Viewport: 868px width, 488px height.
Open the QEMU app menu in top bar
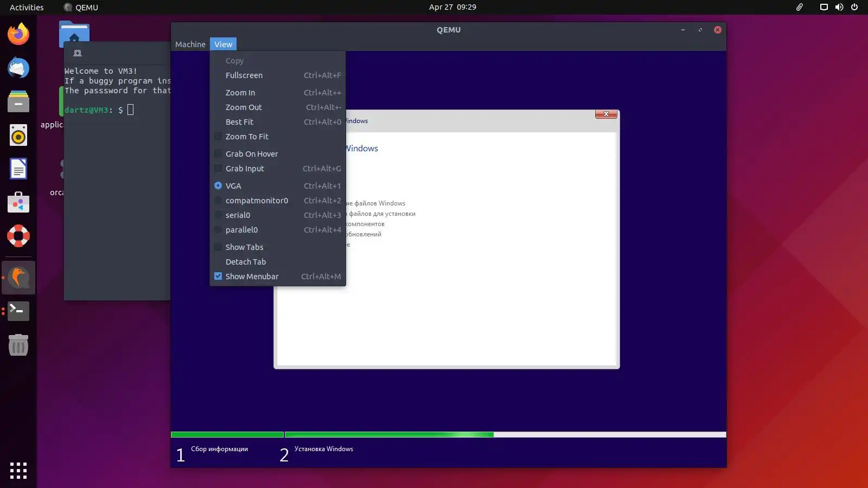(x=81, y=7)
